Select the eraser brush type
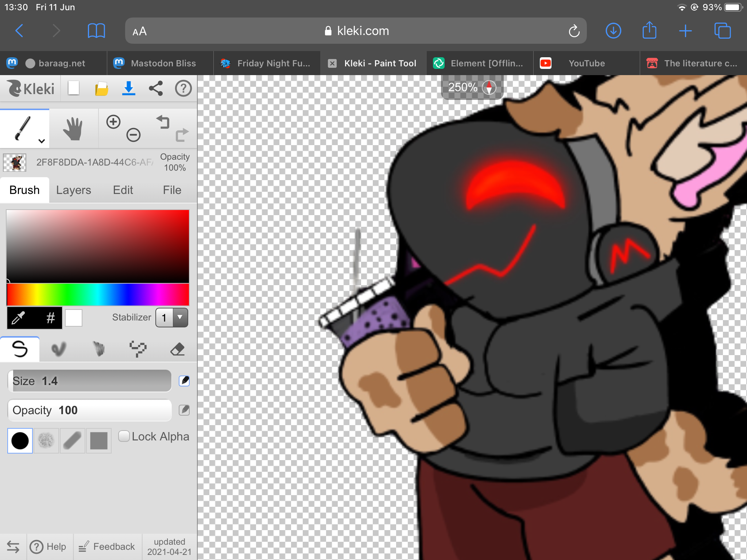747x560 pixels. click(x=178, y=349)
